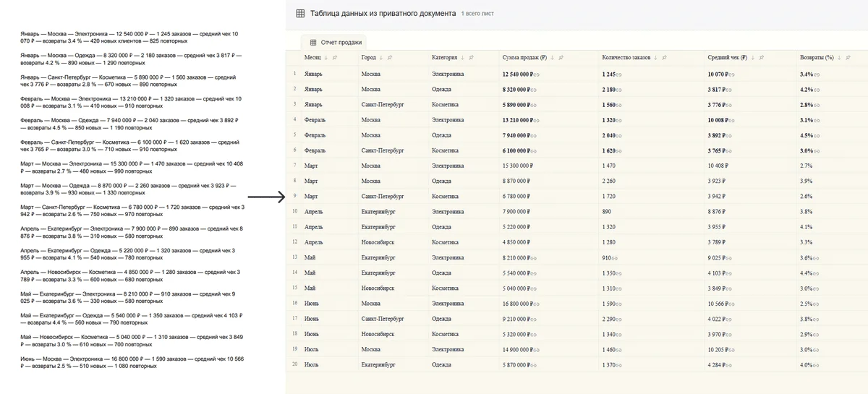Screen dimensions: 868x394
Task: Click the table grid icon beside the document title
Action: click(x=299, y=14)
